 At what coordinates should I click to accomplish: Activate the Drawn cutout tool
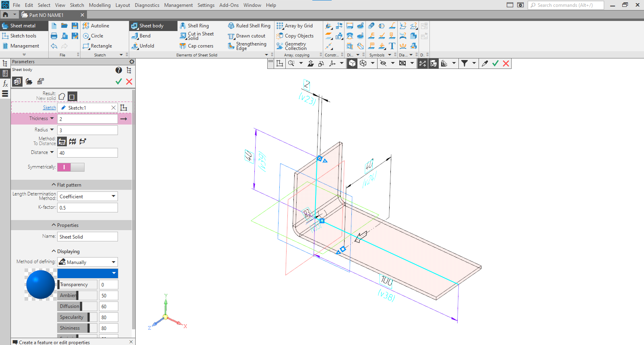click(246, 36)
